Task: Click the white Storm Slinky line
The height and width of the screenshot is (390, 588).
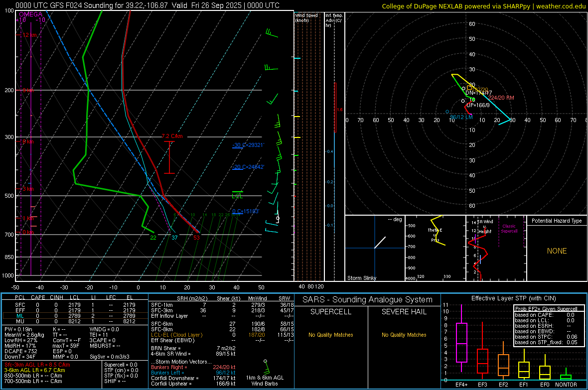Action: coord(380,242)
